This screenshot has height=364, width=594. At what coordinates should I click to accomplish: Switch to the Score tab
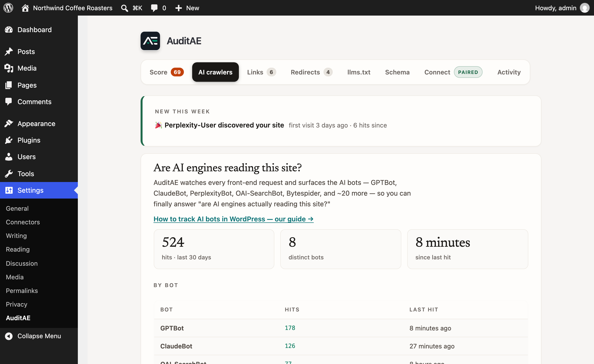click(167, 72)
